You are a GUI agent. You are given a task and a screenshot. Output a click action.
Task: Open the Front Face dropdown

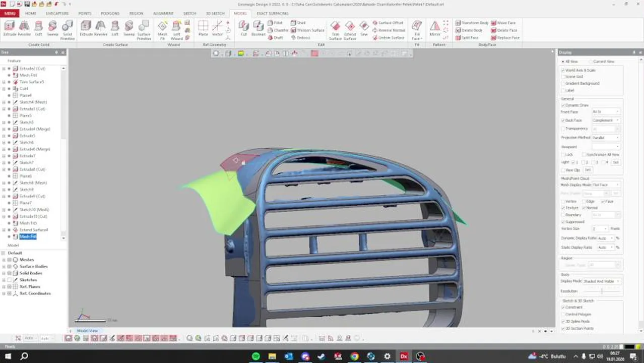(606, 111)
